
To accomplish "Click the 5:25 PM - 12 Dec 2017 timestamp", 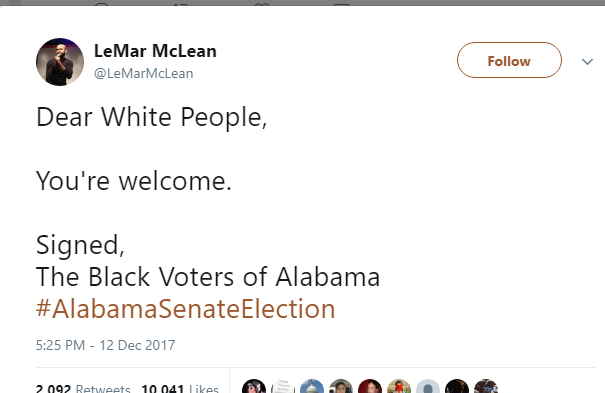I will coord(105,345).
